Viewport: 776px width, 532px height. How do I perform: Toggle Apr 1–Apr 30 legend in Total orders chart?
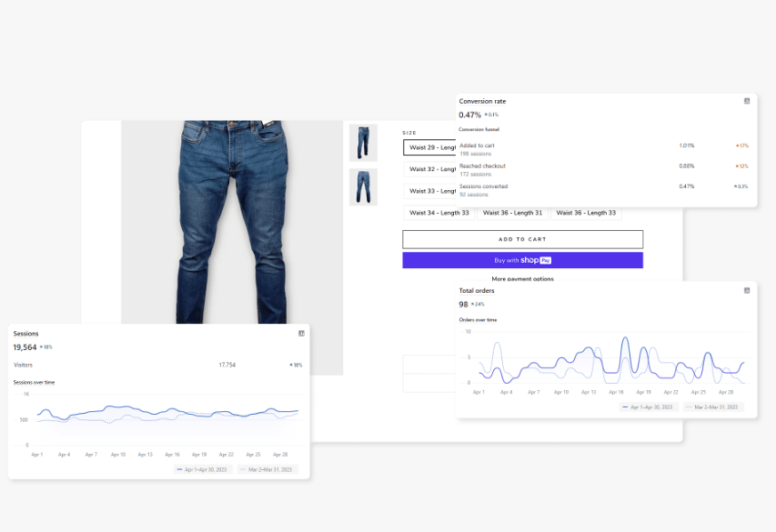(x=649, y=407)
